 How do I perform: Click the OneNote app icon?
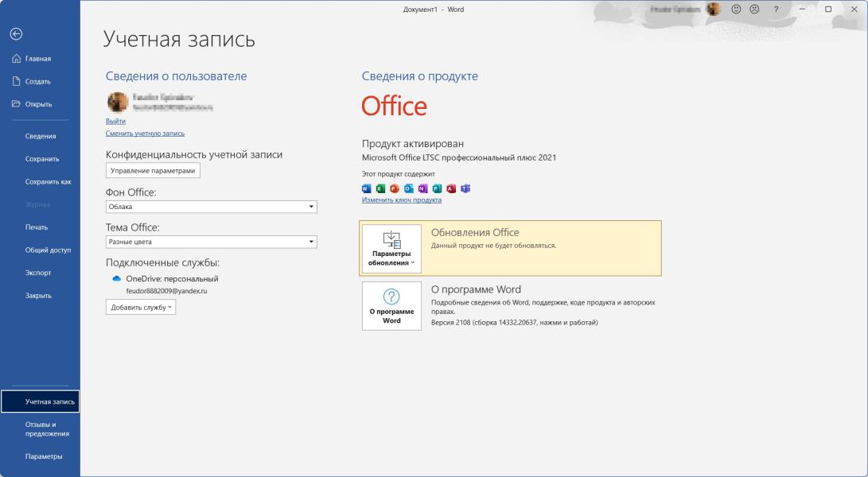(423, 188)
